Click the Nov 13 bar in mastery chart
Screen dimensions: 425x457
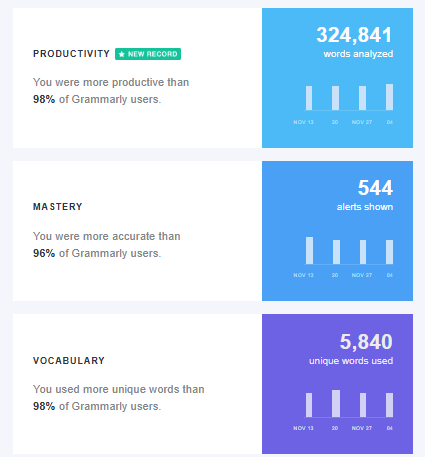tap(309, 250)
